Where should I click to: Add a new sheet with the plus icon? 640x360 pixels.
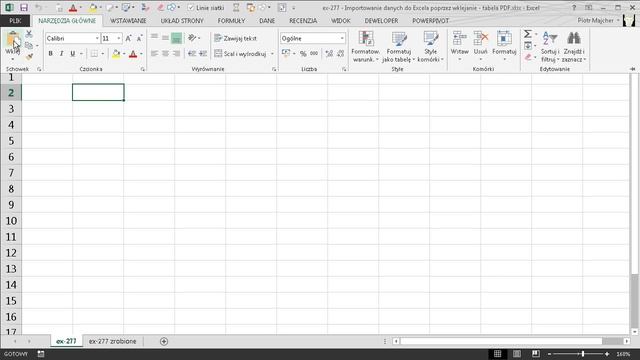164,341
